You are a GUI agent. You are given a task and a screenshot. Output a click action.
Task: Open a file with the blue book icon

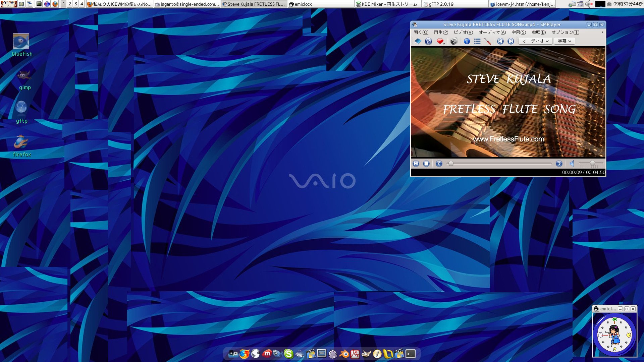(x=417, y=41)
